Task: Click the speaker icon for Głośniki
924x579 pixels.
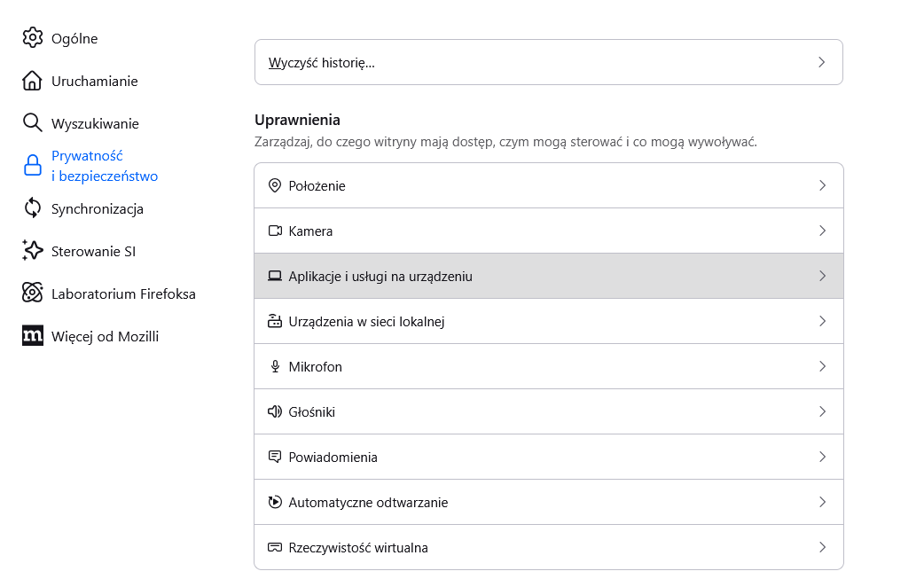Action: [x=275, y=411]
